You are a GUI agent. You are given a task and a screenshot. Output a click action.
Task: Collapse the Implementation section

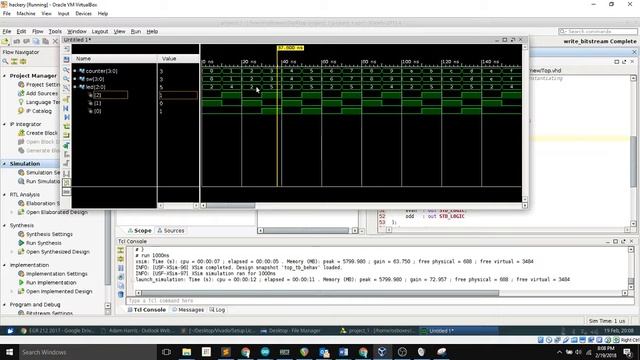tap(4, 265)
